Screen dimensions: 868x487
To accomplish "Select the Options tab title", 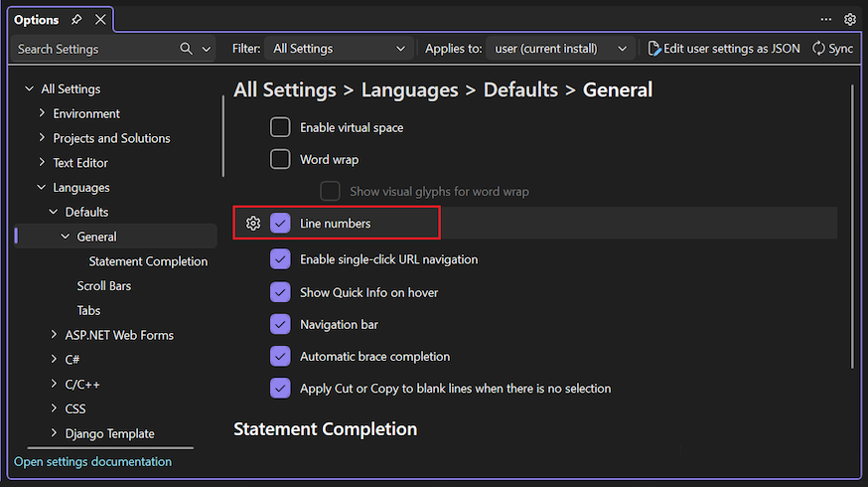I will click(x=36, y=20).
